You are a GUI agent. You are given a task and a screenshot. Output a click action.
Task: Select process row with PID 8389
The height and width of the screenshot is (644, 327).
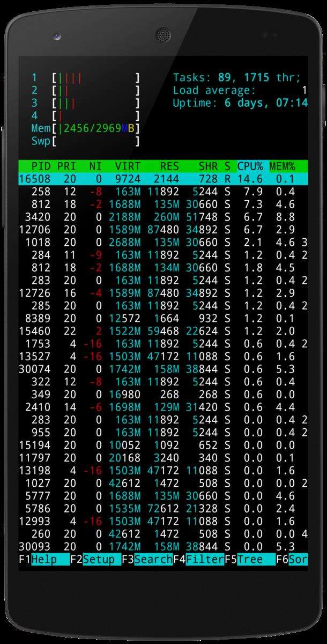click(x=163, y=319)
